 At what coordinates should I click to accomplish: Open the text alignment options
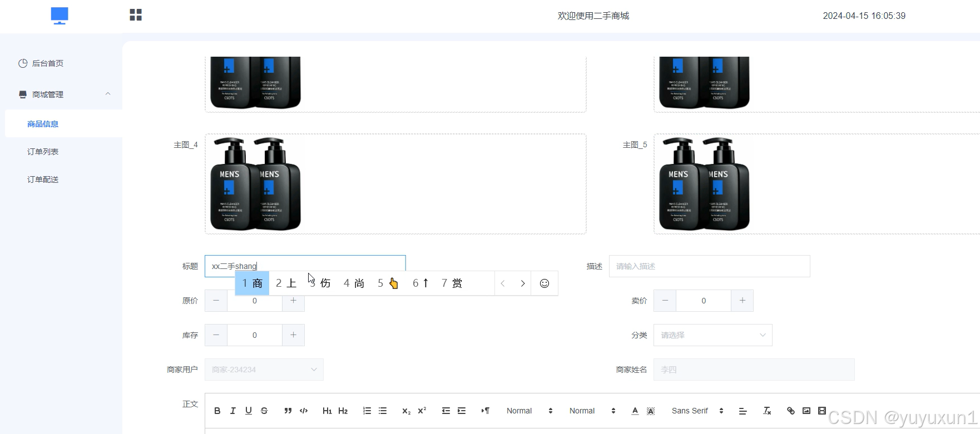(743, 411)
